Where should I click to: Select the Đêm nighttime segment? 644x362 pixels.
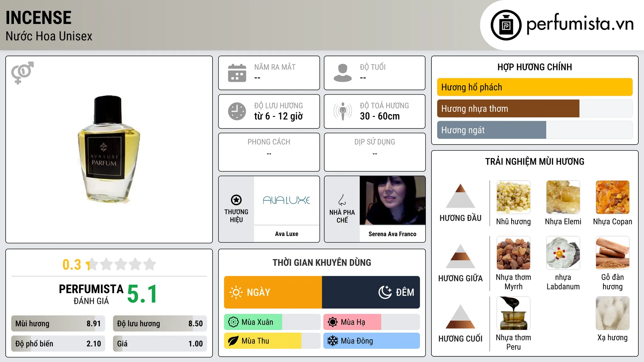pyautogui.click(x=371, y=292)
